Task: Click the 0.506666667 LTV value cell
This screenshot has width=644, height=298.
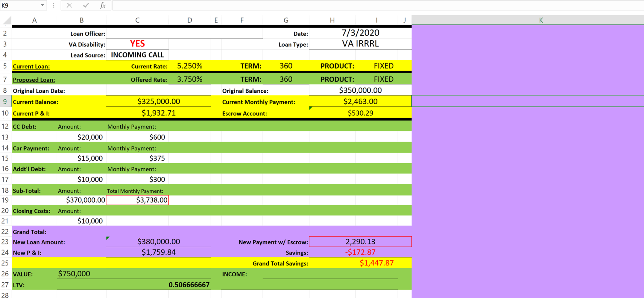Action: coord(189,284)
